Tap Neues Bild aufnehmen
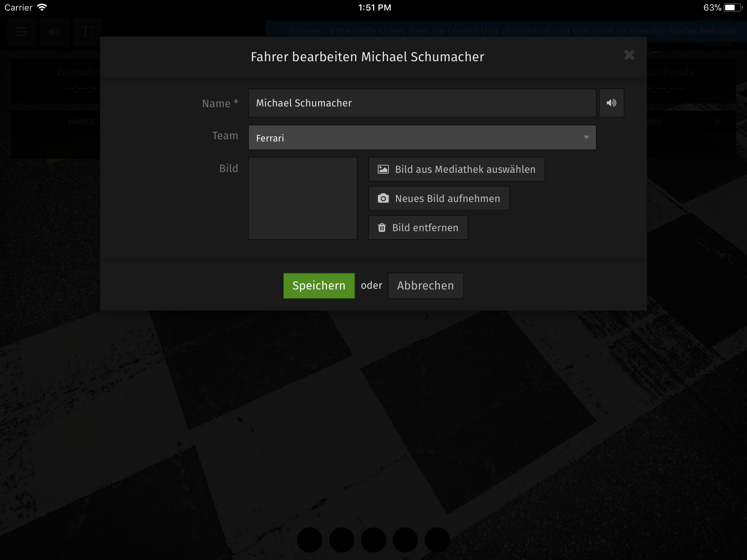The height and width of the screenshot is (560, 747). point(439,198)
